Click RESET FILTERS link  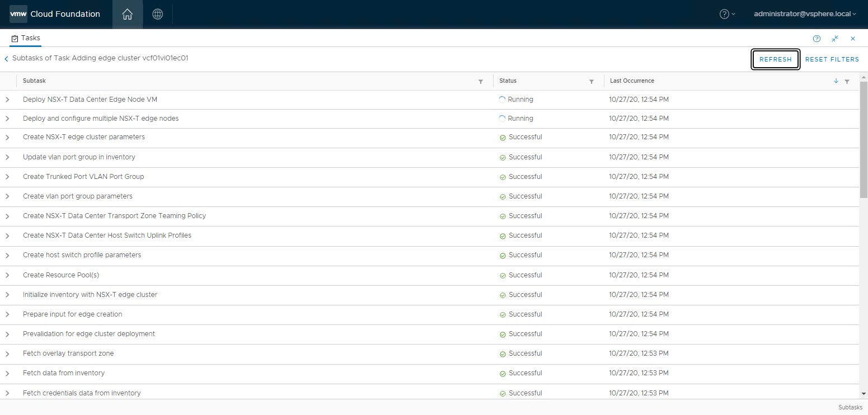pyautogui.click(x=832, y=59)
